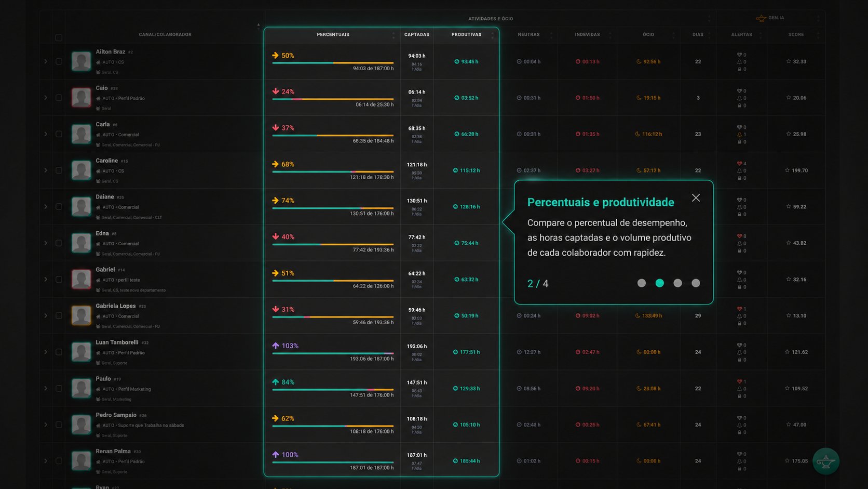Click the purple up arrow at 103%

click(x=275, y=346)
